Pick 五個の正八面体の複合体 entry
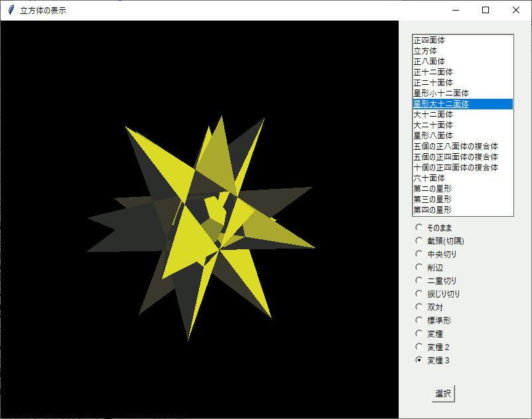 [x=462, y=147]
